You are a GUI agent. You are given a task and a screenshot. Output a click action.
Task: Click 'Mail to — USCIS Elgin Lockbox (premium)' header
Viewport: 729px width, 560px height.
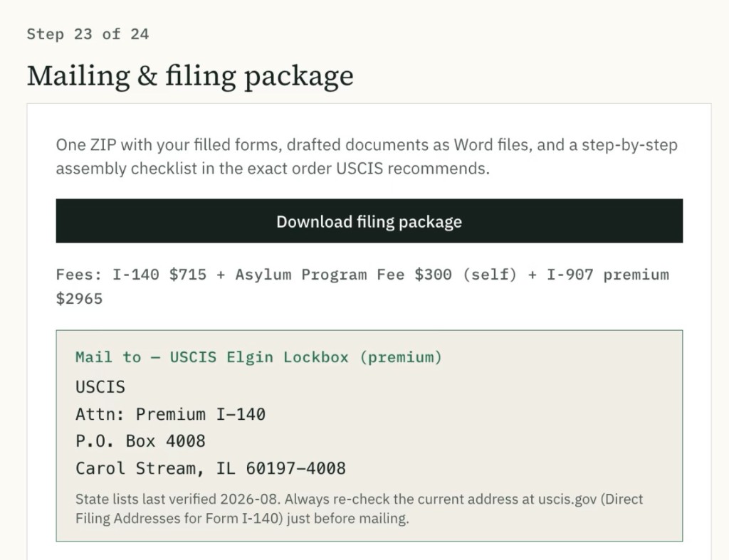258,357
